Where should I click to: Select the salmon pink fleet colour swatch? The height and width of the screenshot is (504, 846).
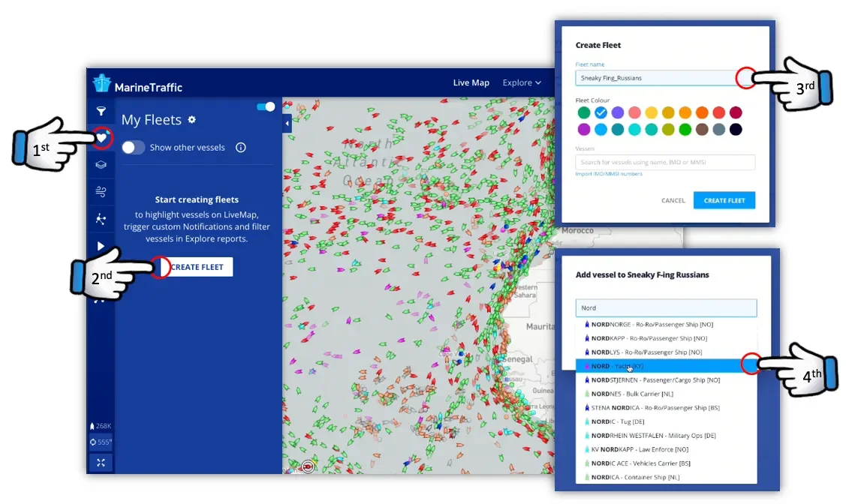pos(634,112)
